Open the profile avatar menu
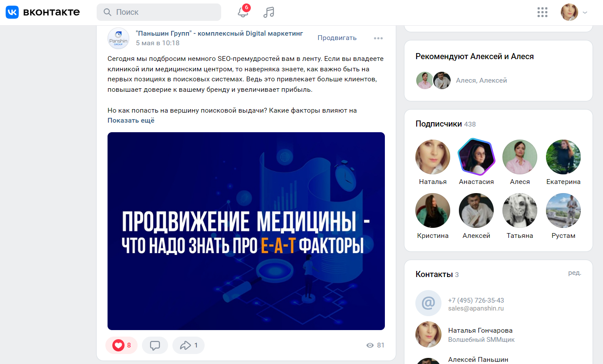603x364 pixels. 569,12
